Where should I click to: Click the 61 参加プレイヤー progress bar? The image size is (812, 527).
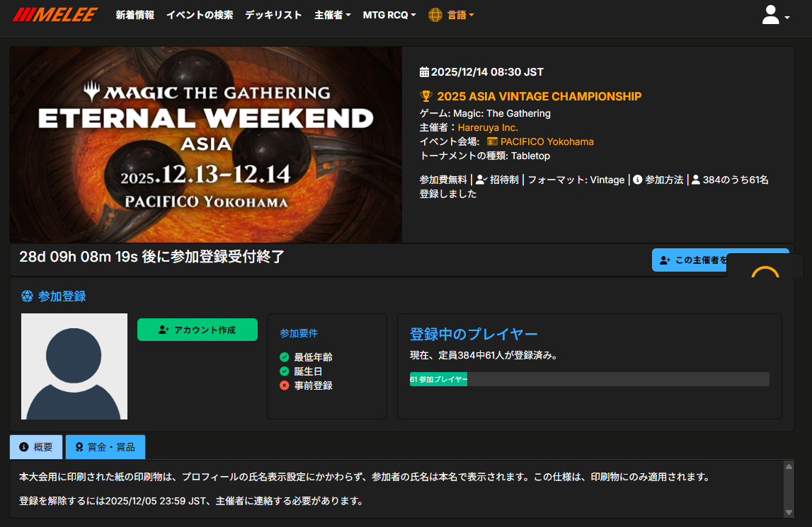click(x=589, y=379)
